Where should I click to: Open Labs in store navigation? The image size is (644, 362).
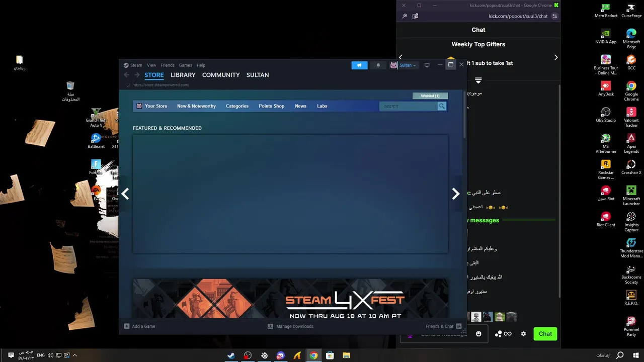pyautogui.click(x=322, y=106)
